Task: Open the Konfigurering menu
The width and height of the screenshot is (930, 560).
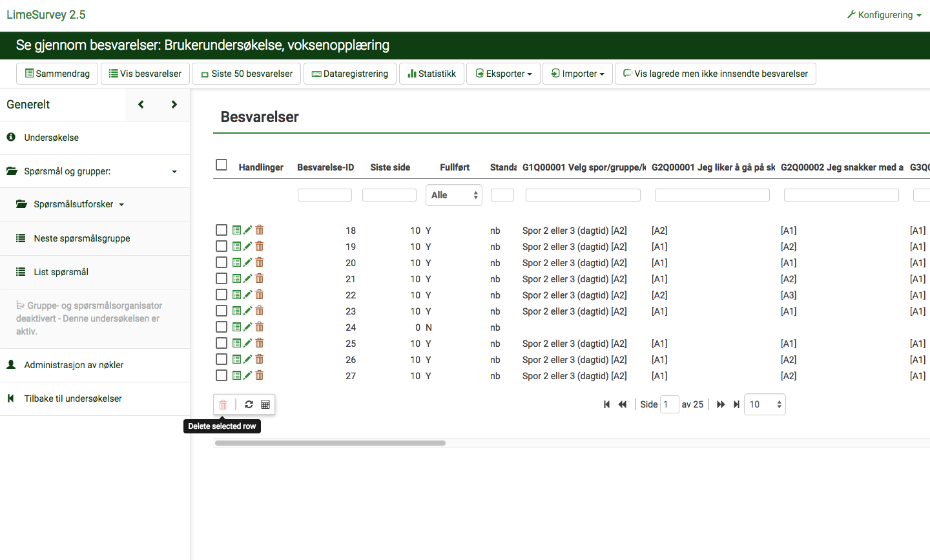Action: tap(884, 15)
